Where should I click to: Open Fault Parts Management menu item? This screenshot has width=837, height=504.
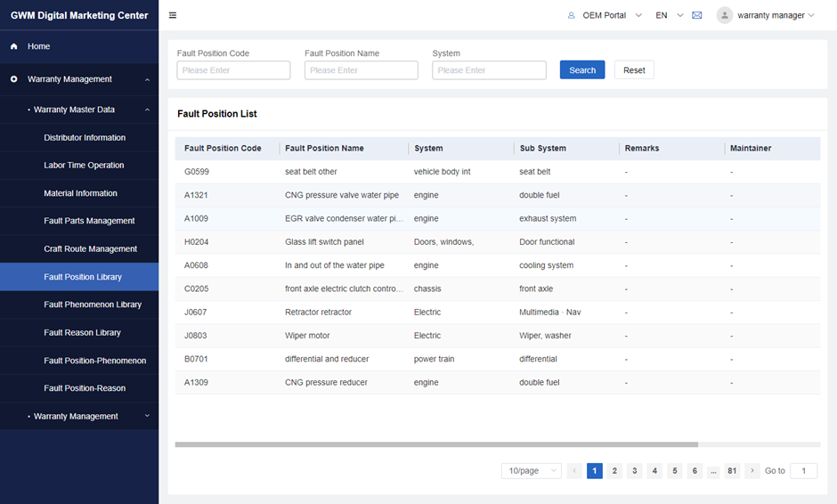89,221
